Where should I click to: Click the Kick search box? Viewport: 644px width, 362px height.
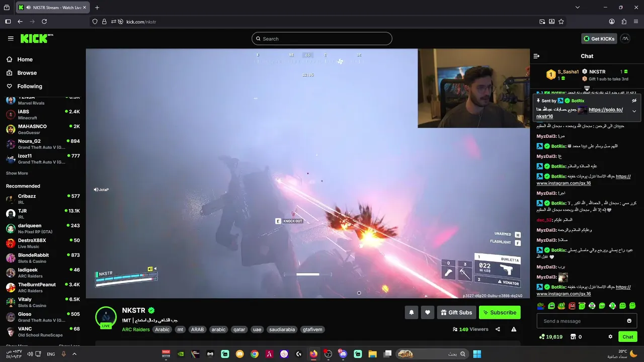(x=322, y=39)
